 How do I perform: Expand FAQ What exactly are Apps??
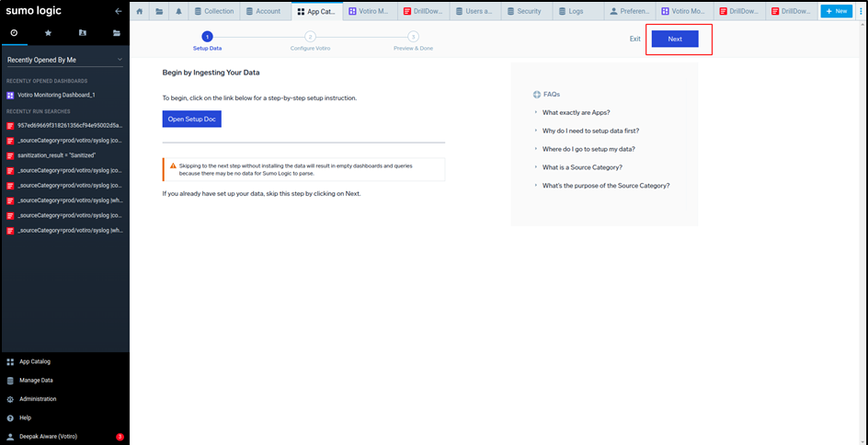pos(576,112)
